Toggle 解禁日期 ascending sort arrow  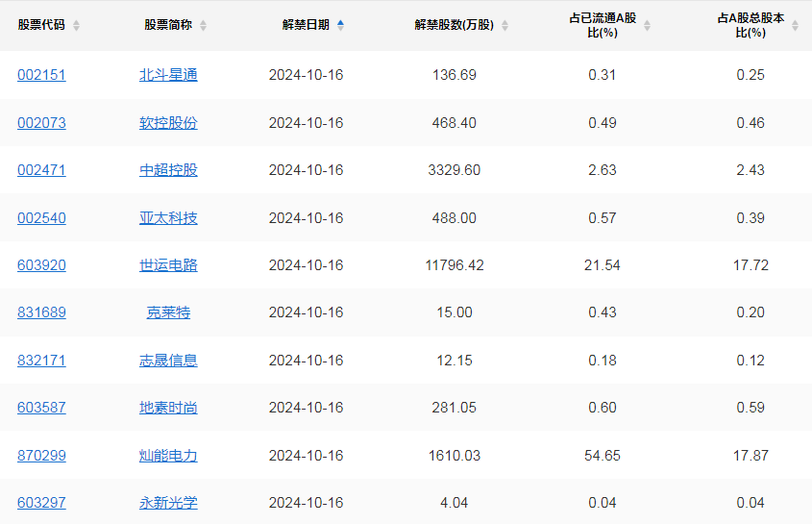pos(340,22)
